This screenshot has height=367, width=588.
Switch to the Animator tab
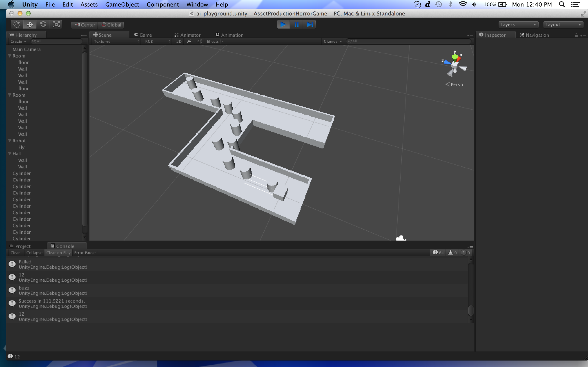tap(188, 35)
